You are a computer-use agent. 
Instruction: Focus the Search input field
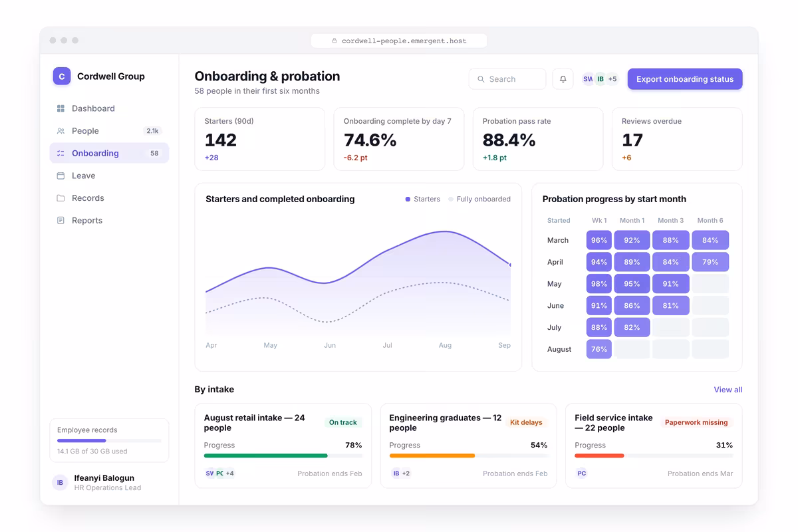(x=507, y=79)
